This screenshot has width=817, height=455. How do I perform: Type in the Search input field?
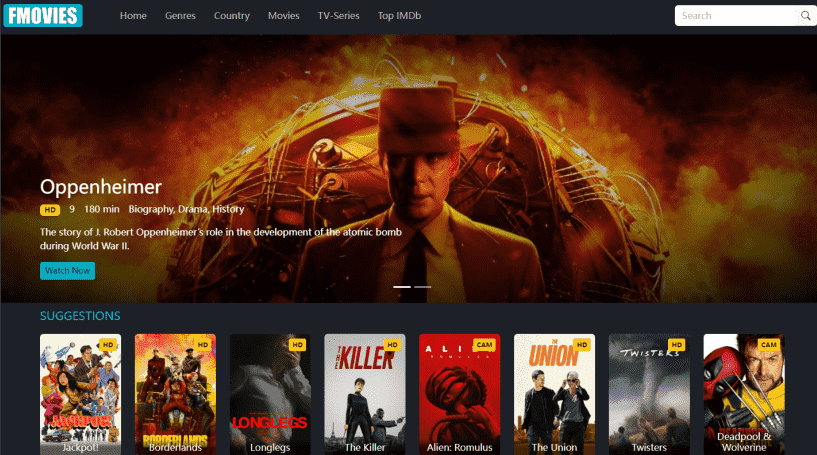point(737,16)
